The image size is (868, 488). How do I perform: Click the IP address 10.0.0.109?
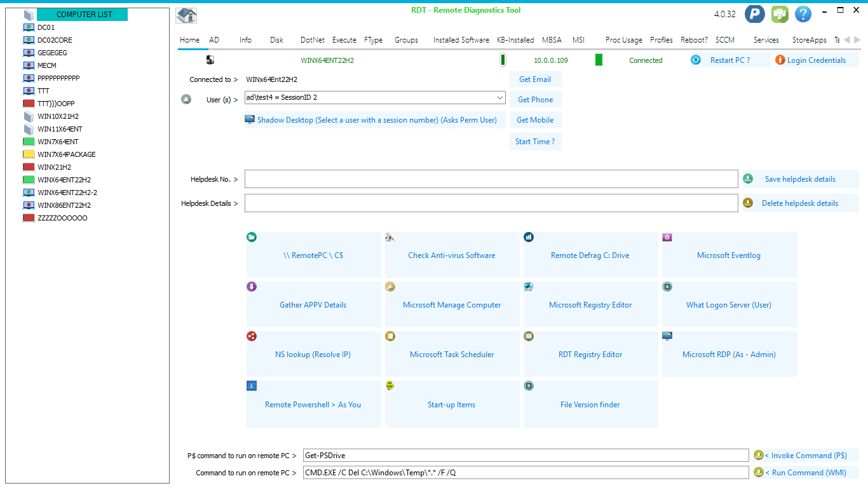click(551, 60)
